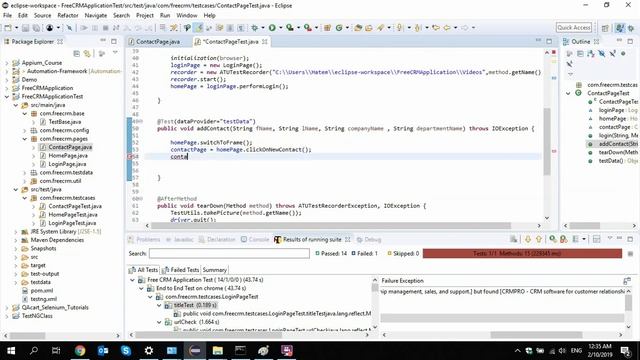Click the error marker on line 54
The image size is (640, 360).
[x=130, y=157]
